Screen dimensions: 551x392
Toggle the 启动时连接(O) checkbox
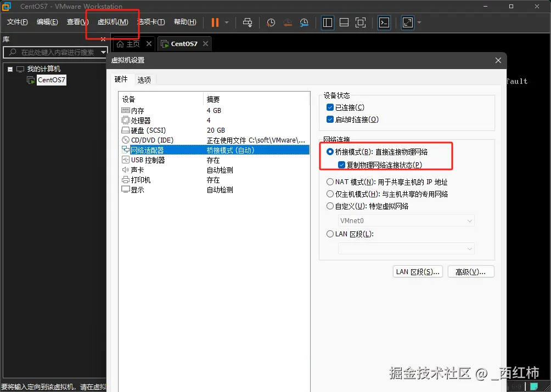[330, 120]
